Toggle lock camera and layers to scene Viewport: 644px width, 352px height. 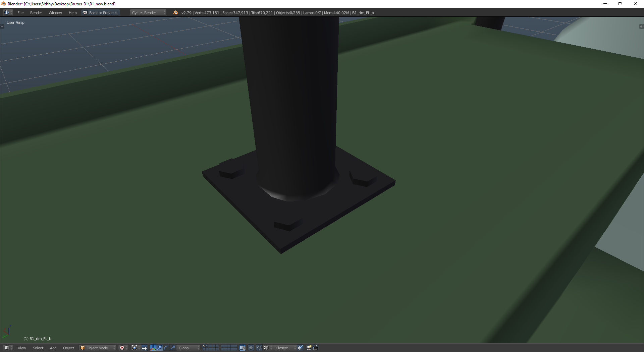click(242, 348)
